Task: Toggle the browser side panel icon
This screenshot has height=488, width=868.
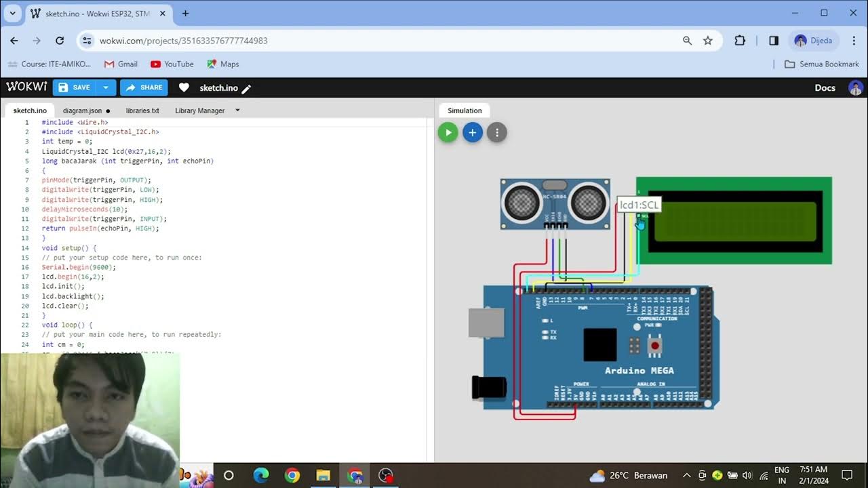Action: tap(774, 41)
